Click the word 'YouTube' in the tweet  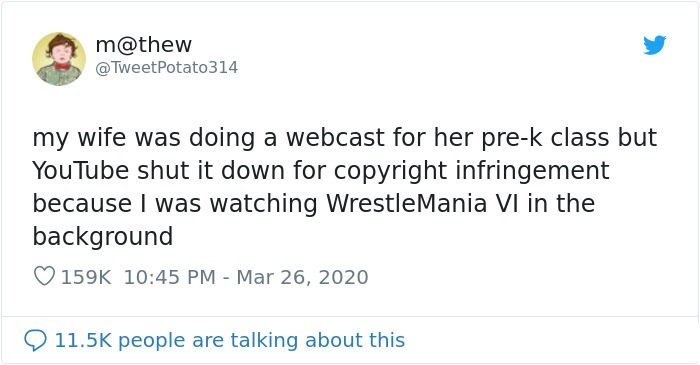(81, 170)
